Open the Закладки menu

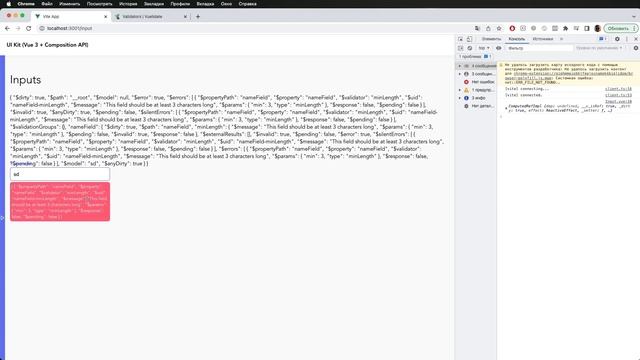pos(154,4)
